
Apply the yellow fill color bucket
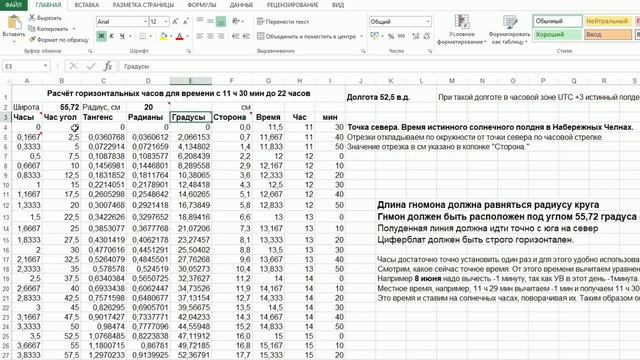coord(163,36)
